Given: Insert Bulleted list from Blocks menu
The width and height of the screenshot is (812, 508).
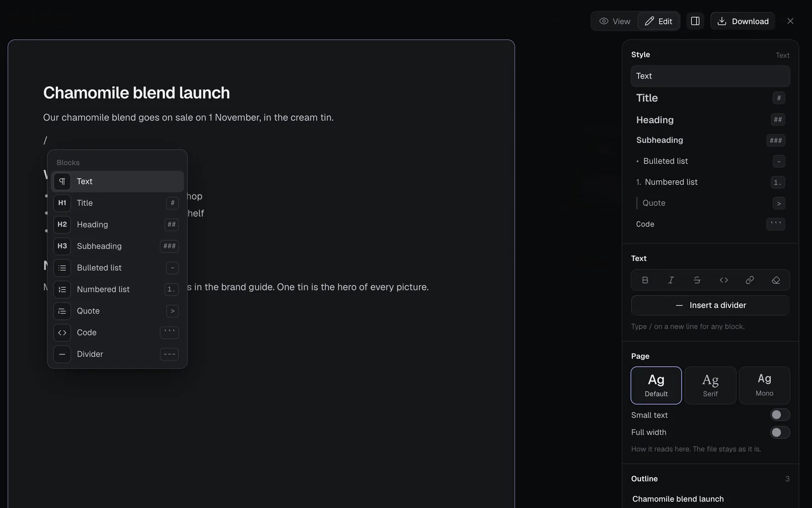Looking at the screenshot, I should click(117, 268).
